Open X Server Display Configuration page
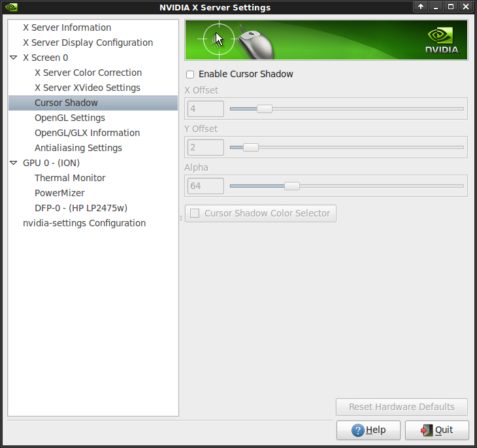This screenshot has width=477, height=448. (x=88, y=43)
